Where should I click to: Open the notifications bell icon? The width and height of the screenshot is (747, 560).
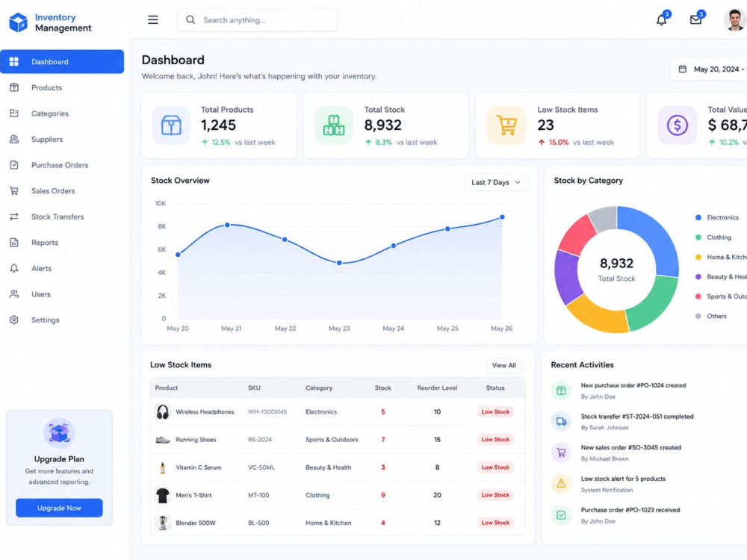coord(661,20)
